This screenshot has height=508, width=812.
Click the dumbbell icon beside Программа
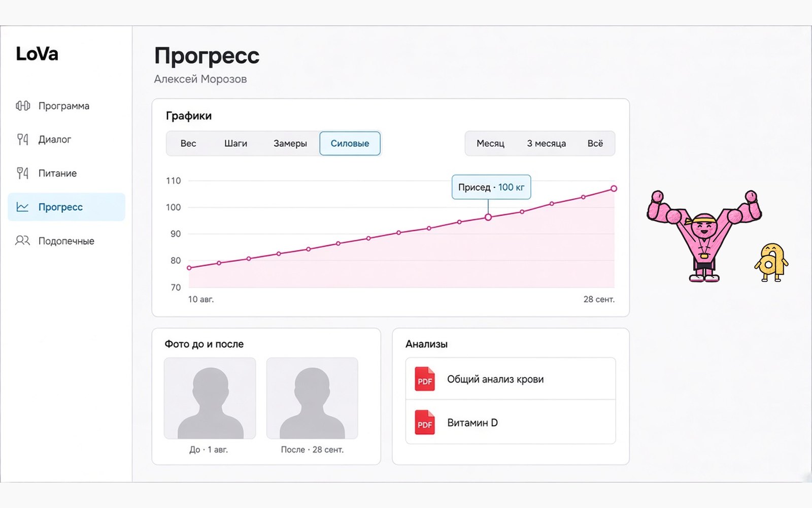[23, 106]
